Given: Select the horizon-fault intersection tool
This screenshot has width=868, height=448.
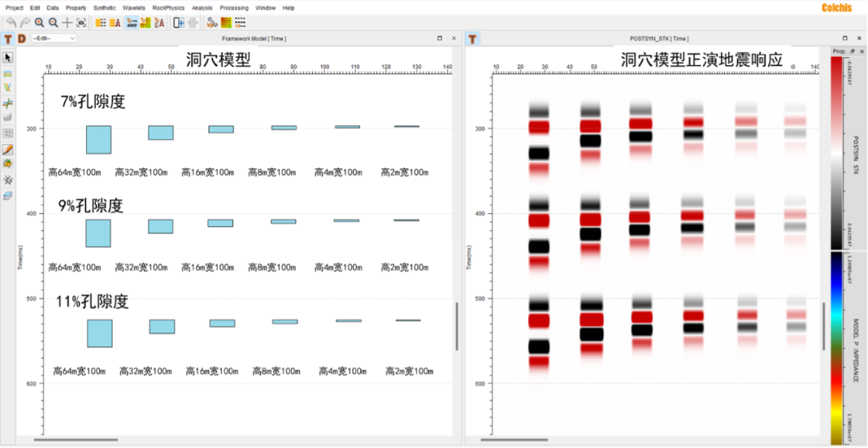Looking at the screenshot, I should 8,104.
